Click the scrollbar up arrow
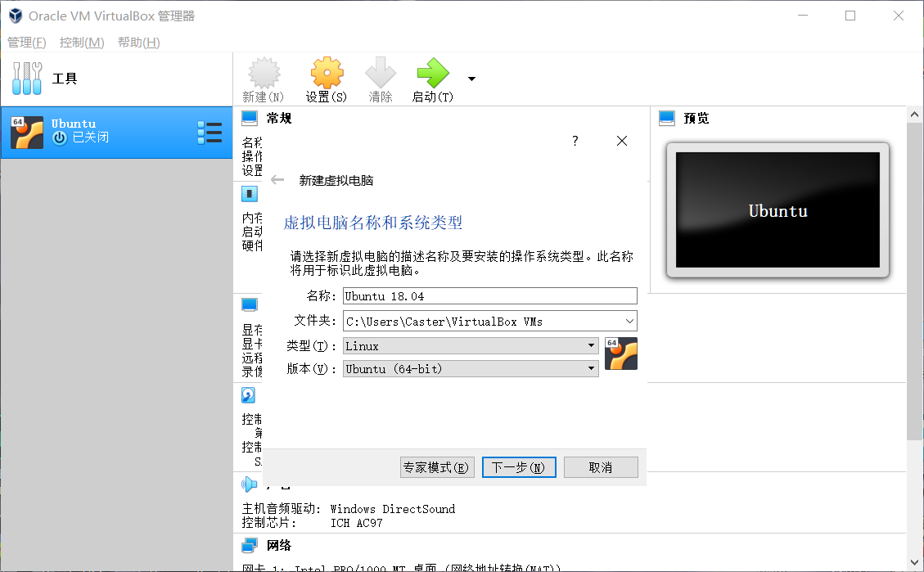The width and height of the screenshot is (924, 572). (x=914, y=115)
